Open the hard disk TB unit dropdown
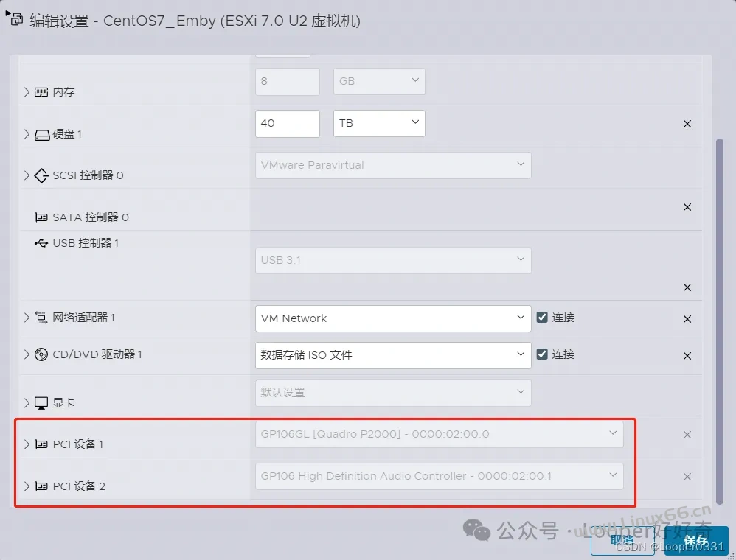 click(379, 123)
